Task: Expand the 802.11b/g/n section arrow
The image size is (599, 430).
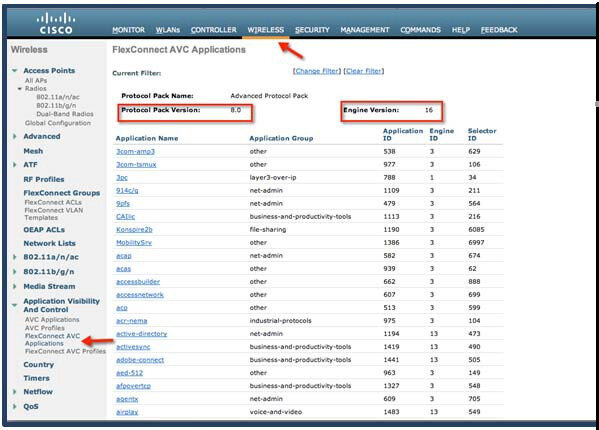Action: point(15,272)
